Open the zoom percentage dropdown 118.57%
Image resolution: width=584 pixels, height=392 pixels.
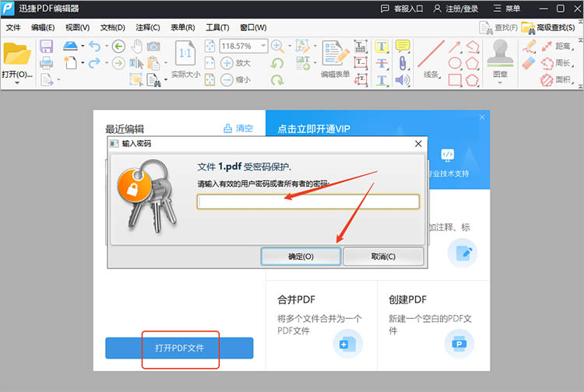263,46
